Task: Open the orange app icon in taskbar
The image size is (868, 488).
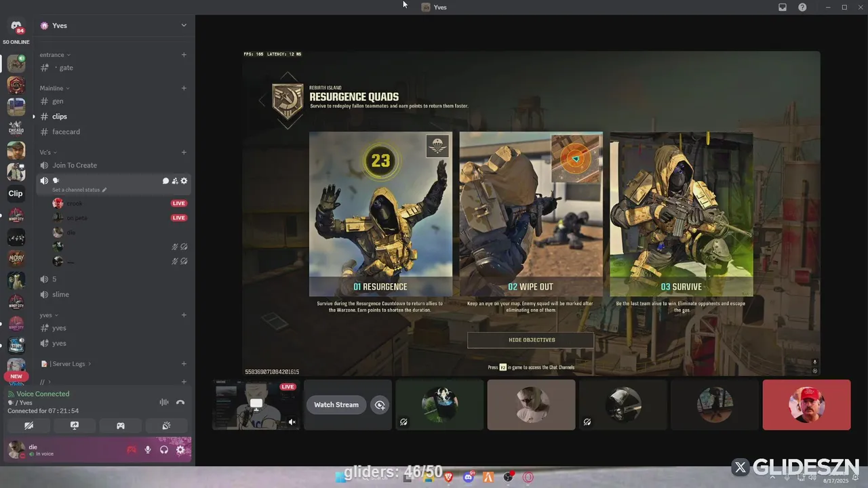Action: [488, 477]
